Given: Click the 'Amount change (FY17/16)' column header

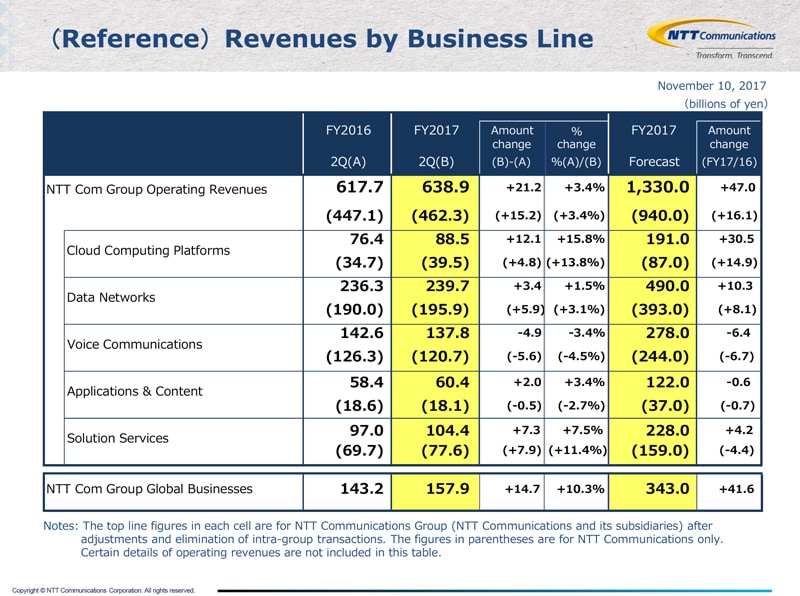Looking at the screenshot, I should [x=729, y=146].
